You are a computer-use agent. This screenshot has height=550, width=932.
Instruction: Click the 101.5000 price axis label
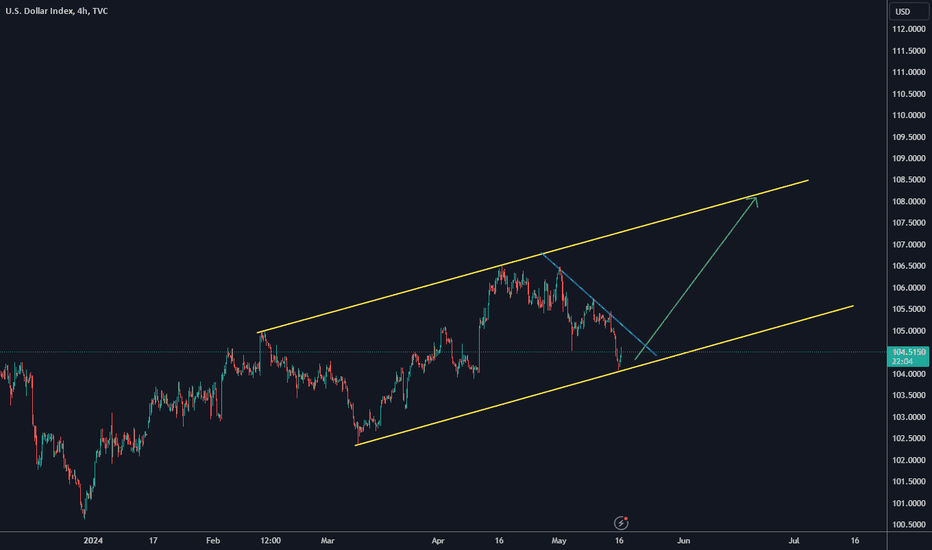pos(909,482)
